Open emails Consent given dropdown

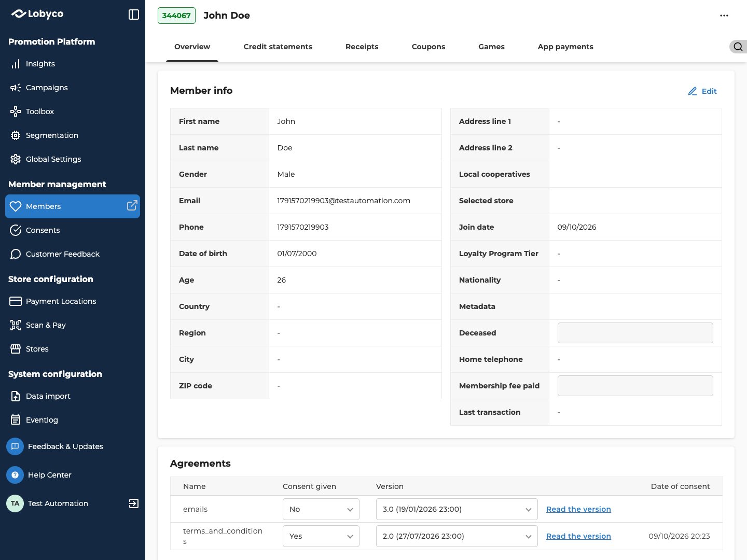pyautogui.click(x=321, y=509)
